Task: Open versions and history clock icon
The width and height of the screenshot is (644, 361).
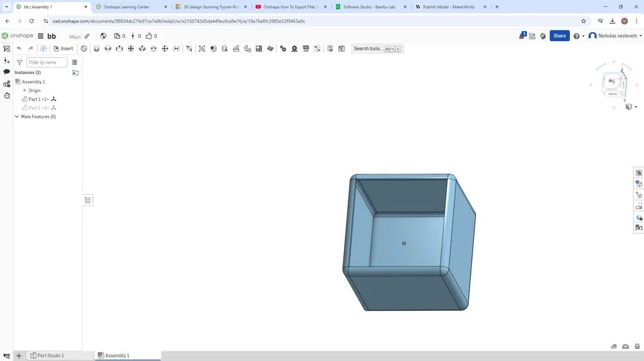Action: [6, 96]
